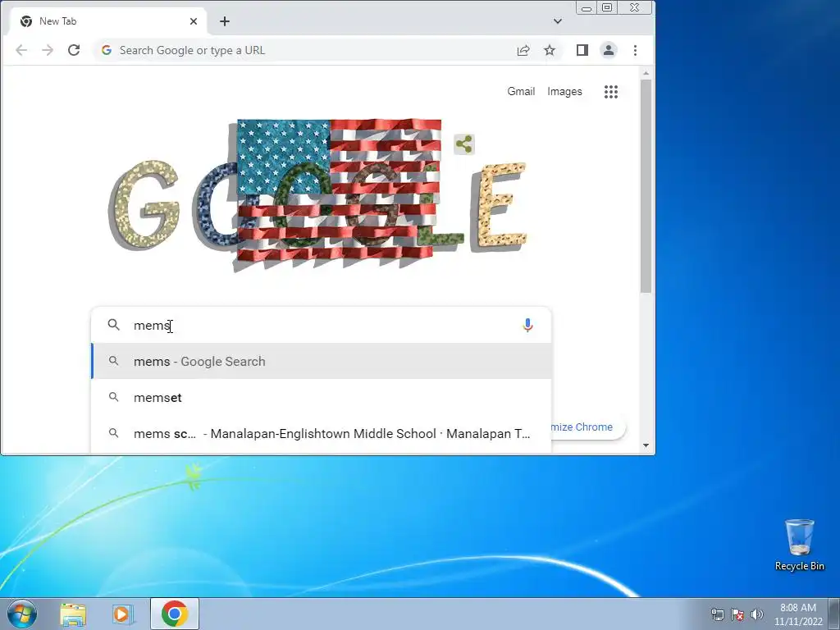Click the browser forward arrow
840x630 pixels.
48,50
